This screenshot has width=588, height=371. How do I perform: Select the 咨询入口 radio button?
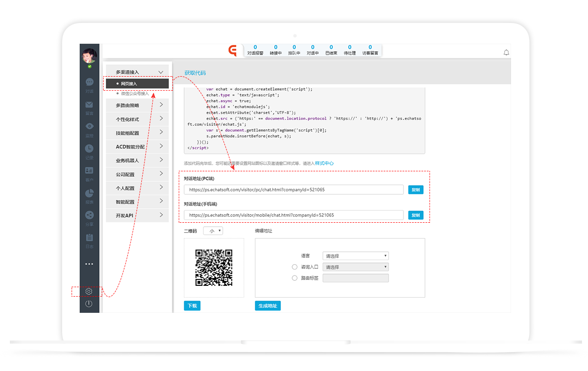[x=294, y=267]
